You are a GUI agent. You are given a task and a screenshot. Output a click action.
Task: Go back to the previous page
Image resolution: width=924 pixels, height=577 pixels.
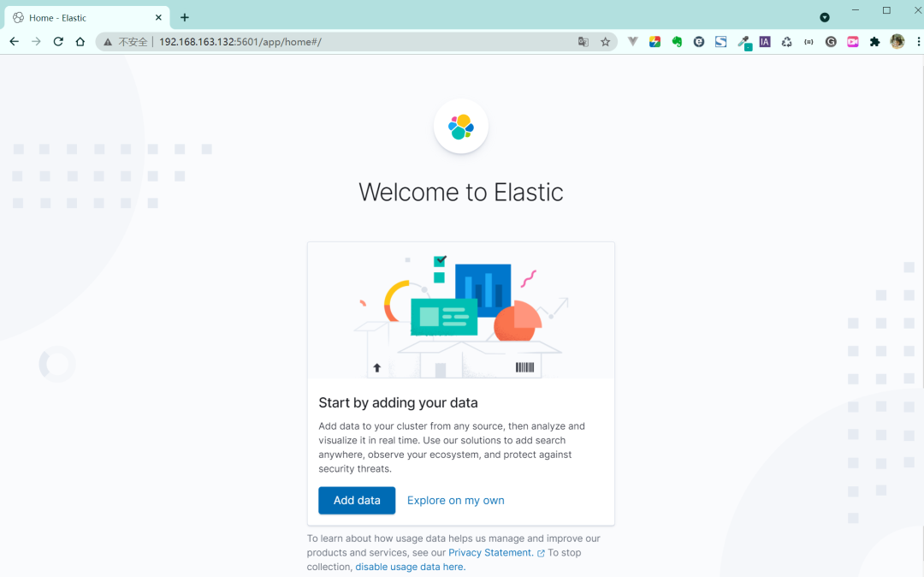(x=15, y=42)
